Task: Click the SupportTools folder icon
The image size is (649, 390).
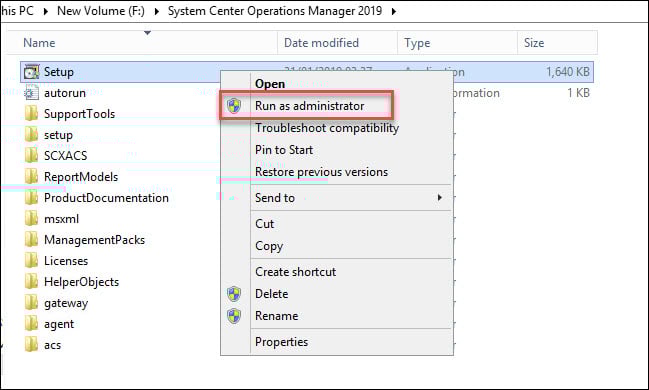Action: click(31, 113)
